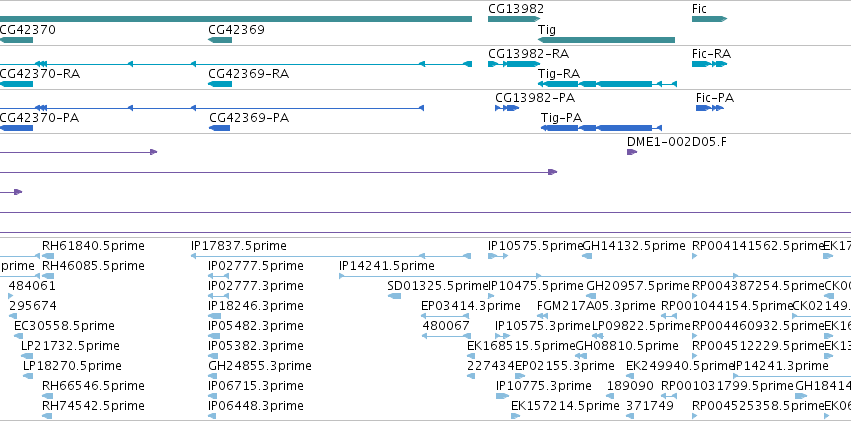
Task: Select the teal arrow bar under Fic
Action: pos(709,19)
